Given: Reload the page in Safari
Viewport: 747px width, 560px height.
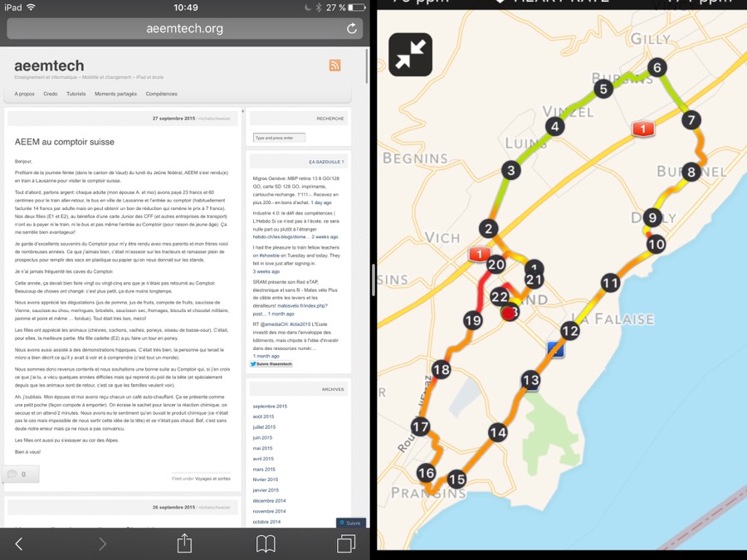Looking at the screenshot, I should point(351,28).
